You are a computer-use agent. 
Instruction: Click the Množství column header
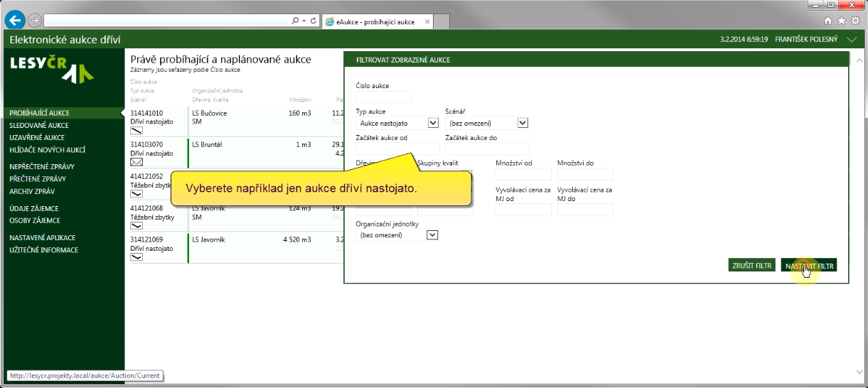tap(301, 99)
